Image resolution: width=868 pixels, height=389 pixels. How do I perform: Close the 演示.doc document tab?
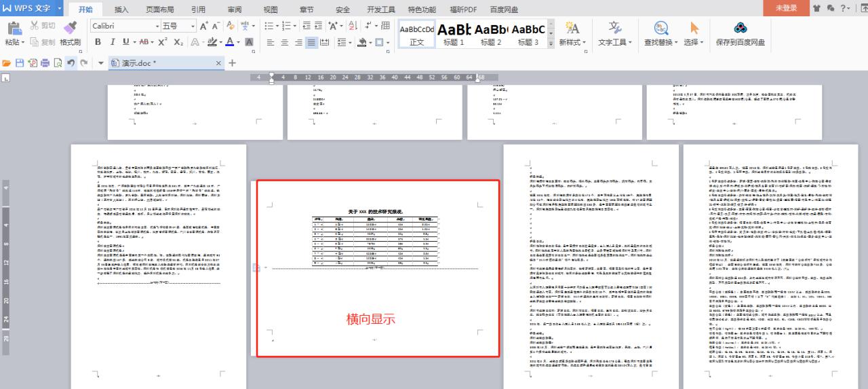(218, 63)
